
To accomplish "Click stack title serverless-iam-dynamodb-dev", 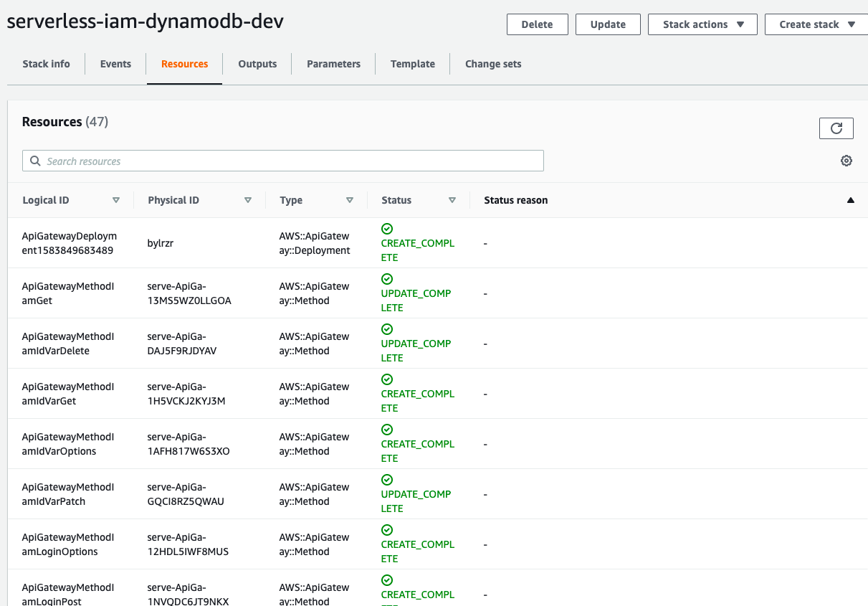I will (146, 22).
